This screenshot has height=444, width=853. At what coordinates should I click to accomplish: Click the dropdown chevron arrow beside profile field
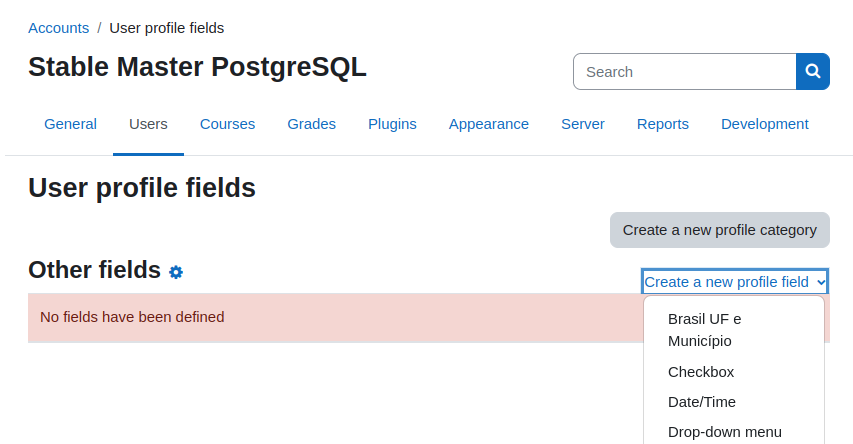(x=820, y=282)
